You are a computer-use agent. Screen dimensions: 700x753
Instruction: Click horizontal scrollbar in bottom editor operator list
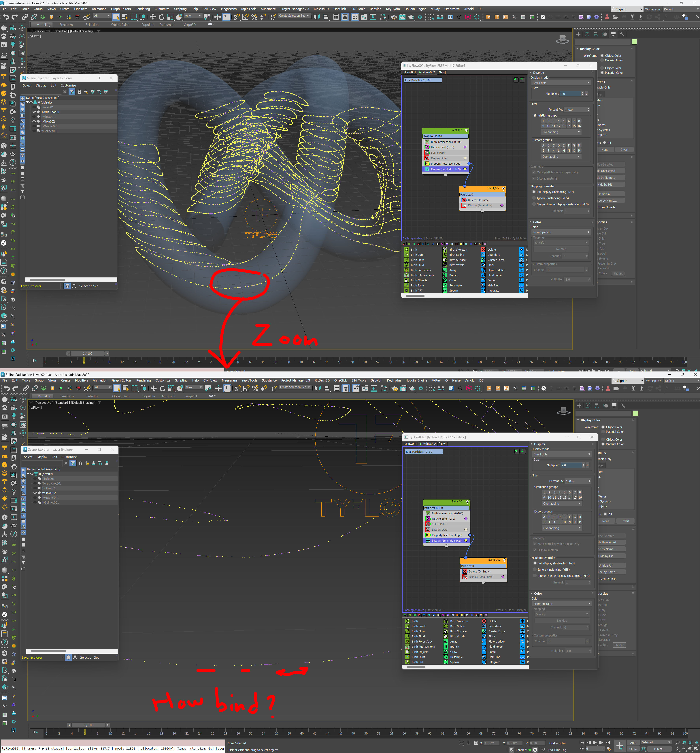(416, 667)
